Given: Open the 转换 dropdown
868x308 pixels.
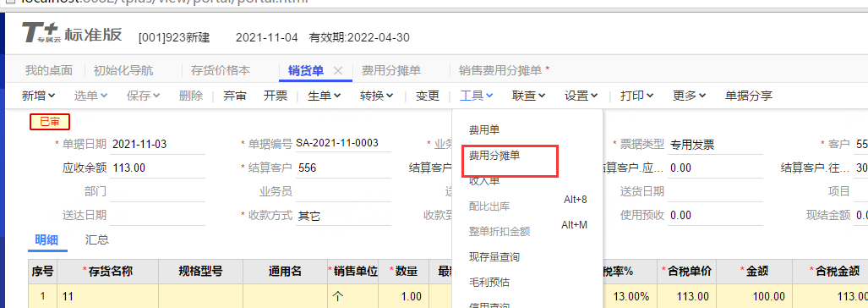Looking at the screenshot, I should coord(376,96).
